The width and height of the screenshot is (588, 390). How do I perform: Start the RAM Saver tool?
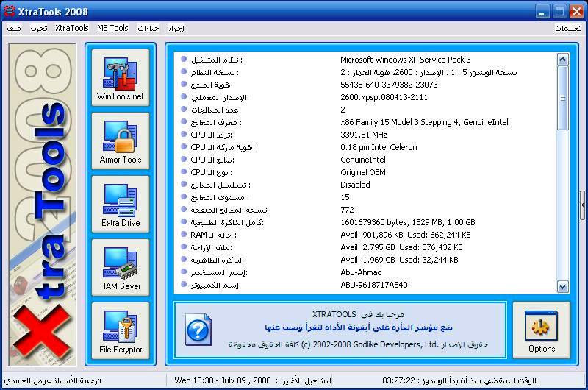(121, 267)
